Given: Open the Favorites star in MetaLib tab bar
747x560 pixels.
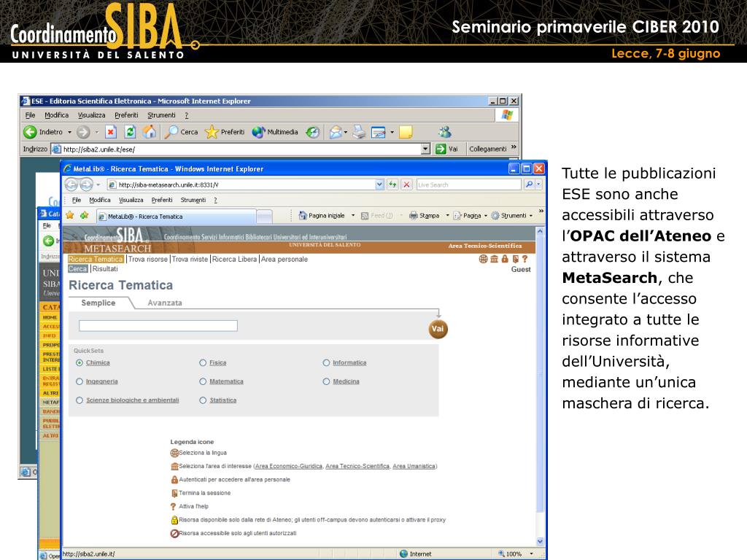Looking at the screenshot, I should click(x=70, y=215).
